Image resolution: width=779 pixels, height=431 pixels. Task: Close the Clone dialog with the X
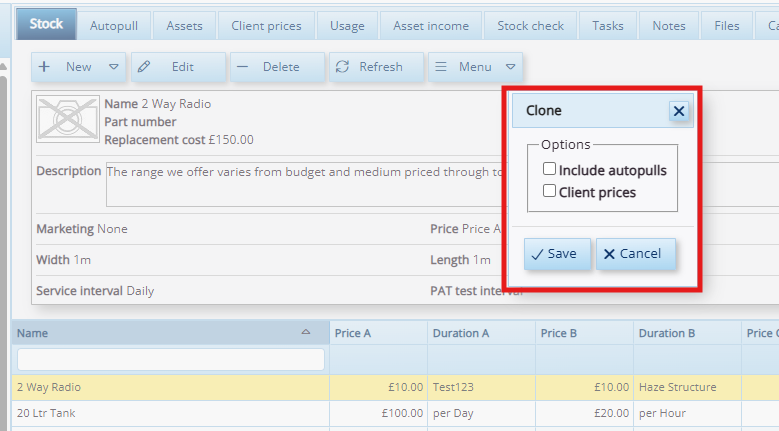679,111
